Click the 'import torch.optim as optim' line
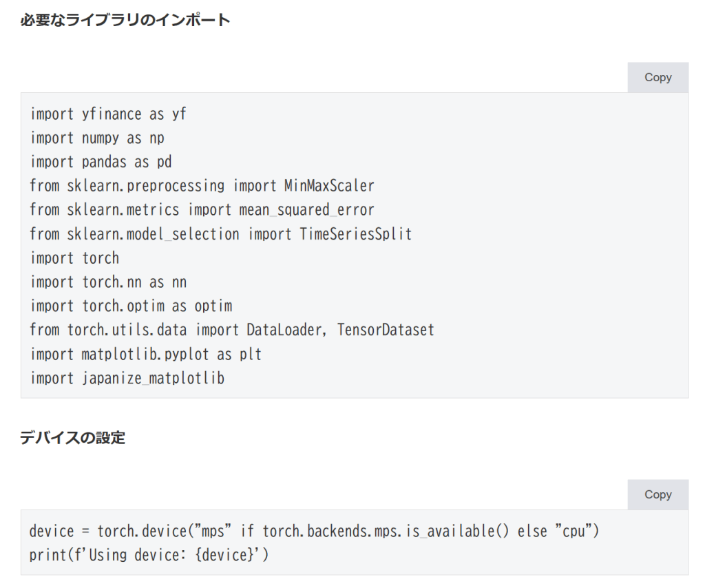This screenshot has width=705, height=588. point(131,306)
